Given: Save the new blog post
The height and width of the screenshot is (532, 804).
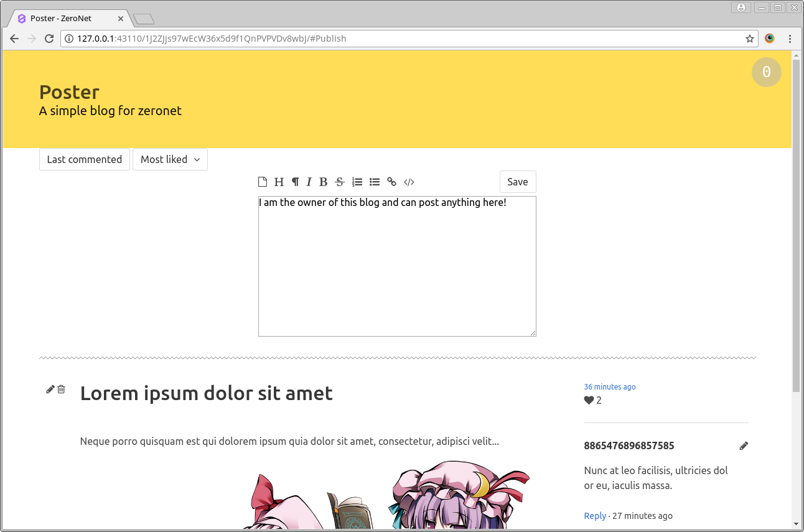Looking at the screenshot, I should tap(518, 182).
